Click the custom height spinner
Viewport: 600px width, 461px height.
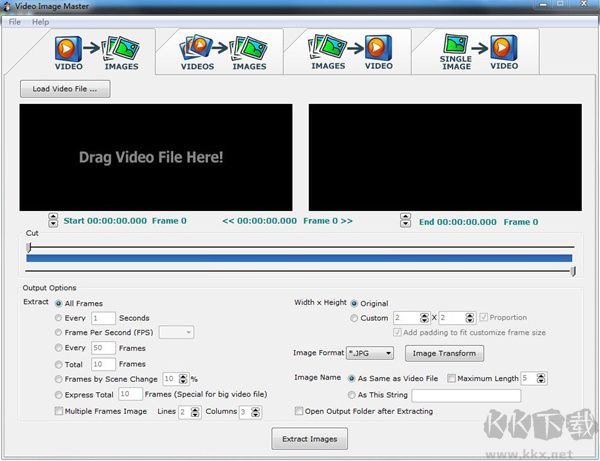coord(470,318)
